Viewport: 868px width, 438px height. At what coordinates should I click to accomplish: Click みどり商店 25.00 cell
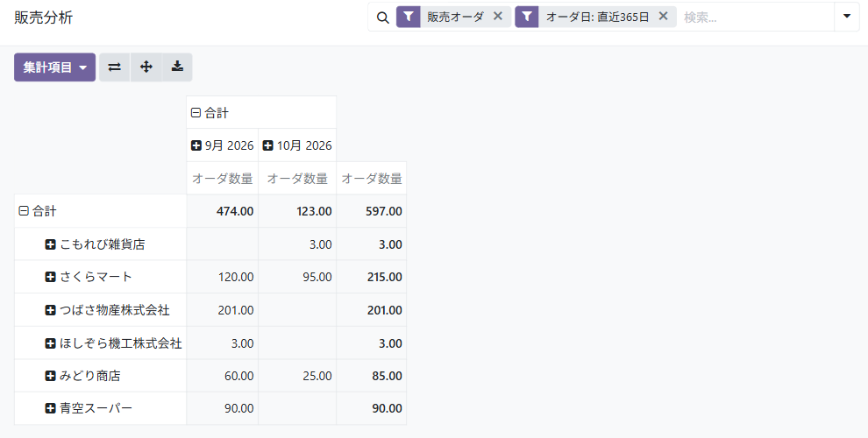297,376
